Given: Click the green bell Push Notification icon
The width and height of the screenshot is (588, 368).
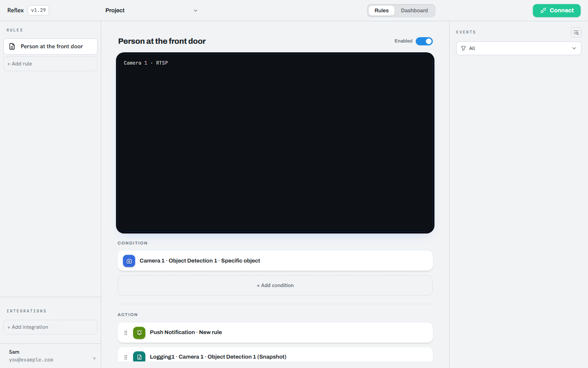Looking at the screenshot, I should point(139,333).
